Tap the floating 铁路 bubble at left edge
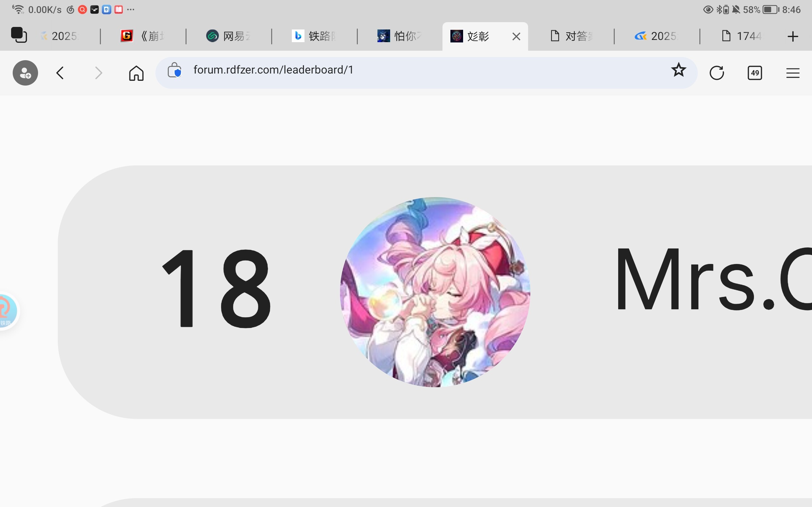 8,311
